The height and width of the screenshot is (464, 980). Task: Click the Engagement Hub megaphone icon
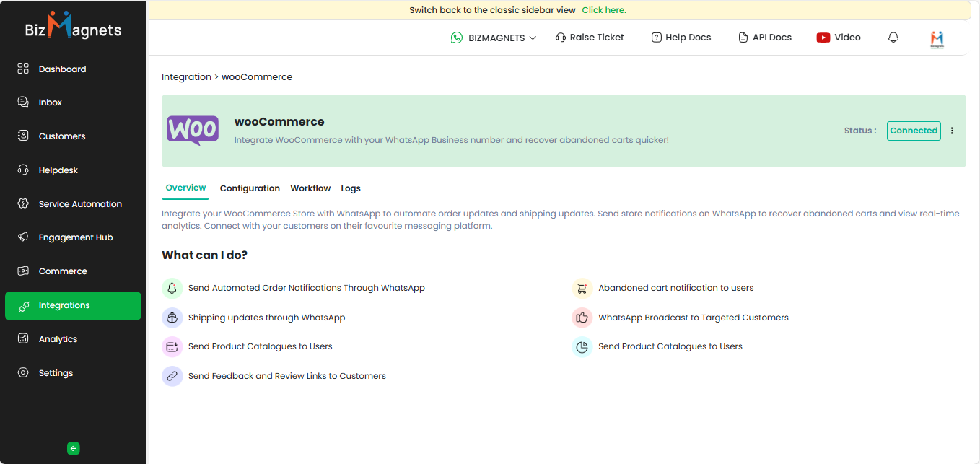tap(23, 237)
